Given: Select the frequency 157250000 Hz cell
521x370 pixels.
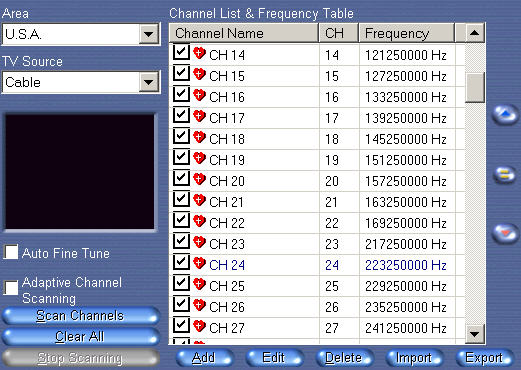Looking at the screenshot, I should 406,181.
